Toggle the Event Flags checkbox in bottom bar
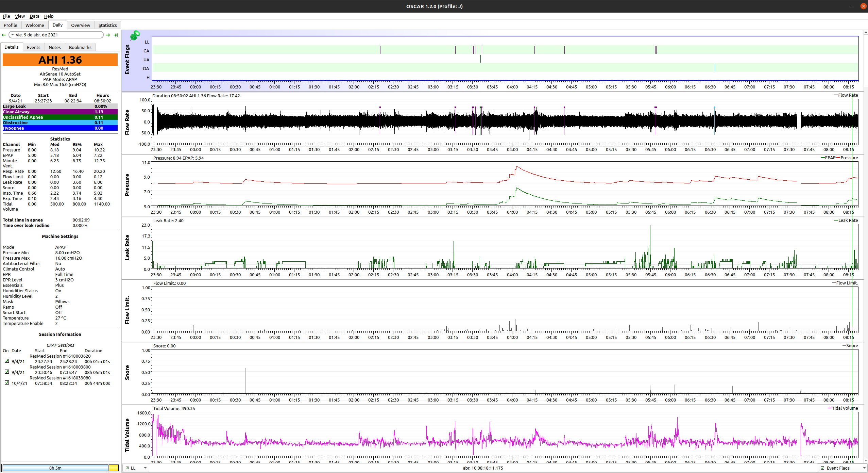868x473 pixels. point(822,468)
